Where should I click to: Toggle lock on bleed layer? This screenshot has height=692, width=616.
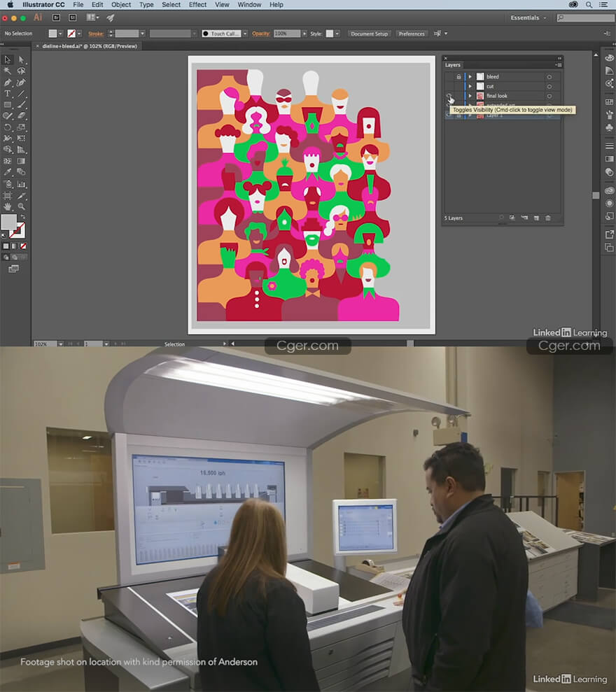tap(458, 77)
